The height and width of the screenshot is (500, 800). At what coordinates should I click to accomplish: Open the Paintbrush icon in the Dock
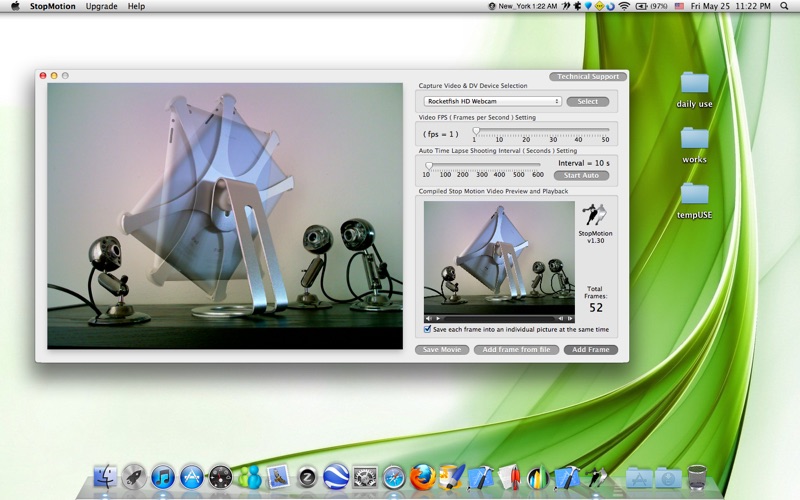pyautogui.click(x=452, y=478)
